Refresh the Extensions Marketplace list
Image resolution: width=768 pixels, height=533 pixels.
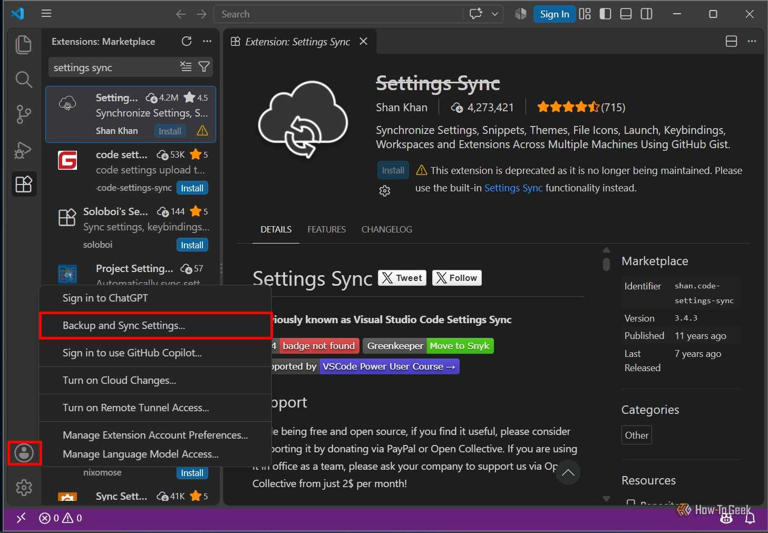coord(187,42)
